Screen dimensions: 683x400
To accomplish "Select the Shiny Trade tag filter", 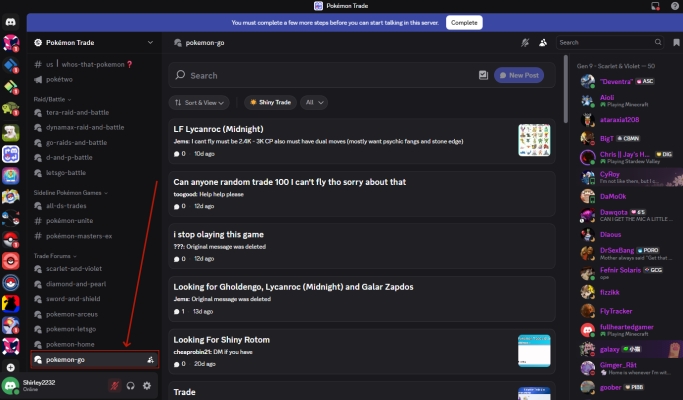I will coord(269,102).
